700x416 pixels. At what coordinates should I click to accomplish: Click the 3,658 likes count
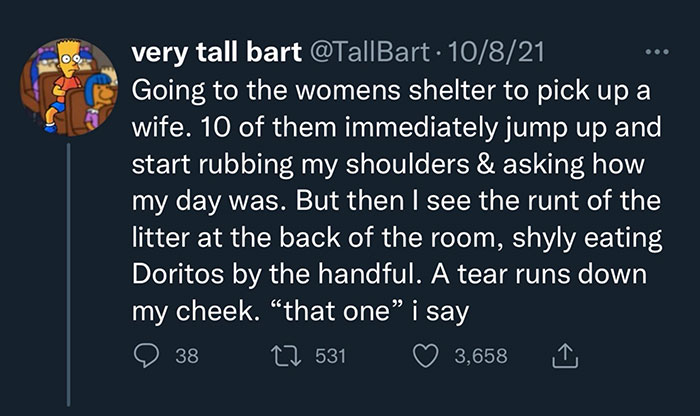(481, 356)
